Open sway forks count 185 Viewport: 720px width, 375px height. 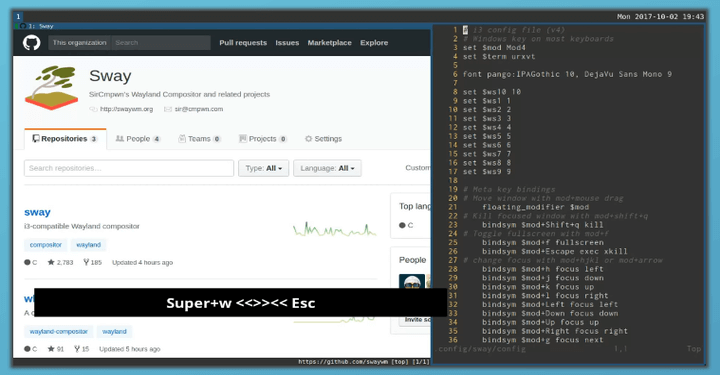(92, 263)
